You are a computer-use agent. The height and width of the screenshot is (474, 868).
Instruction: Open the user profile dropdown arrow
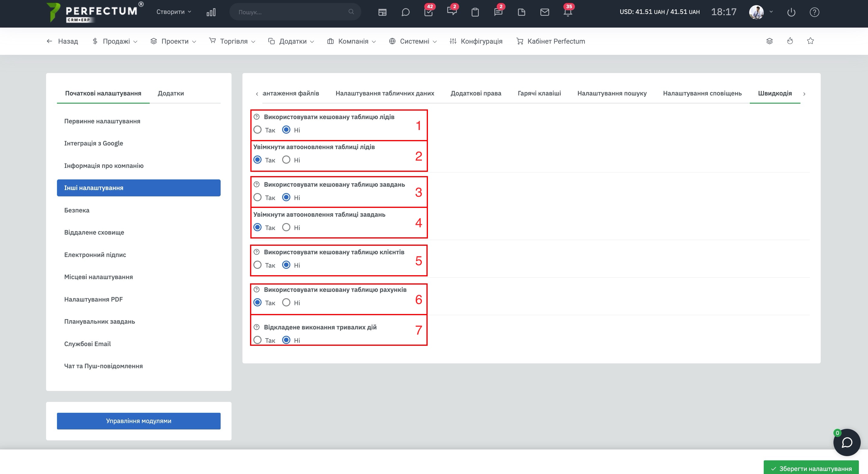771,12
